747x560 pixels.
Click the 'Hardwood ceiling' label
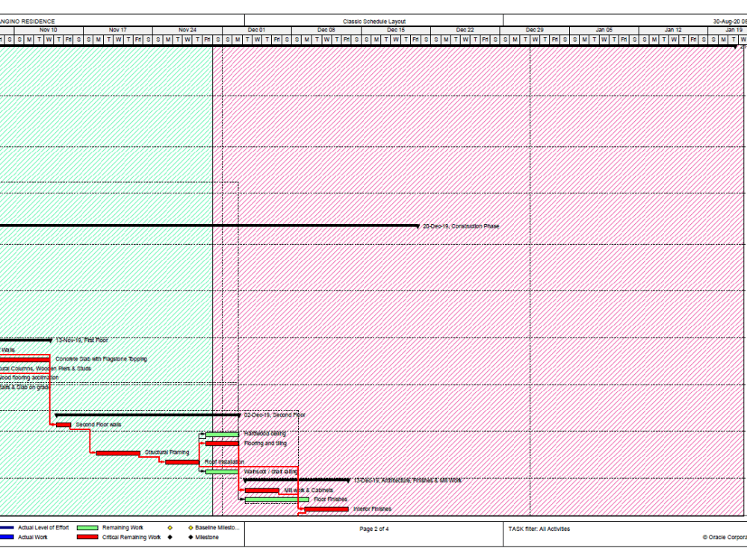[x=265, y=434]
